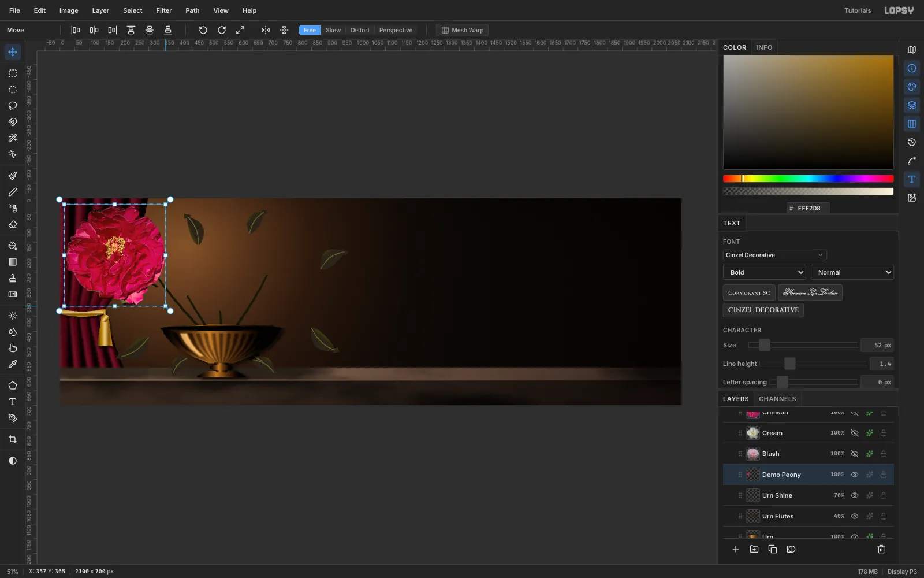Select the Crop tool

(13, 440)
